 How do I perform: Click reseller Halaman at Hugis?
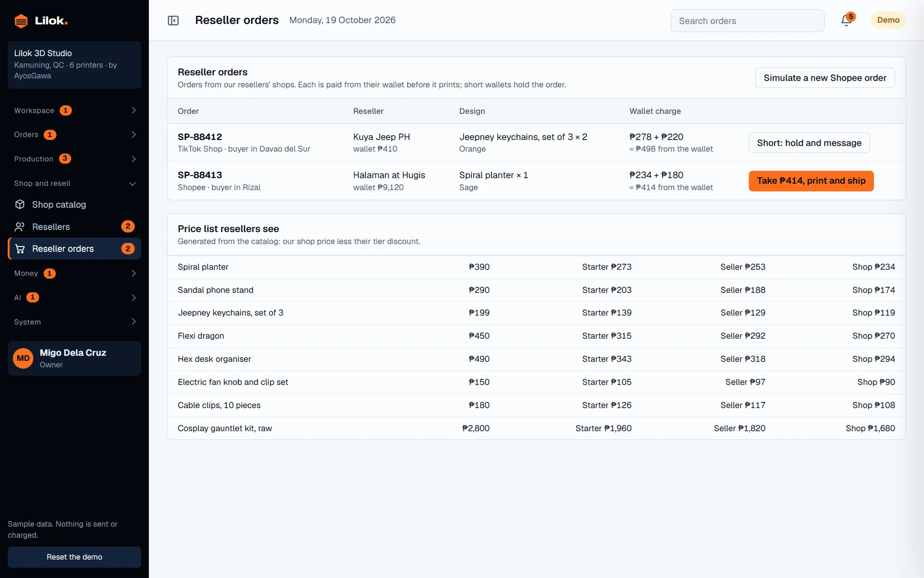pyautogui.click(x=389, y=175)
